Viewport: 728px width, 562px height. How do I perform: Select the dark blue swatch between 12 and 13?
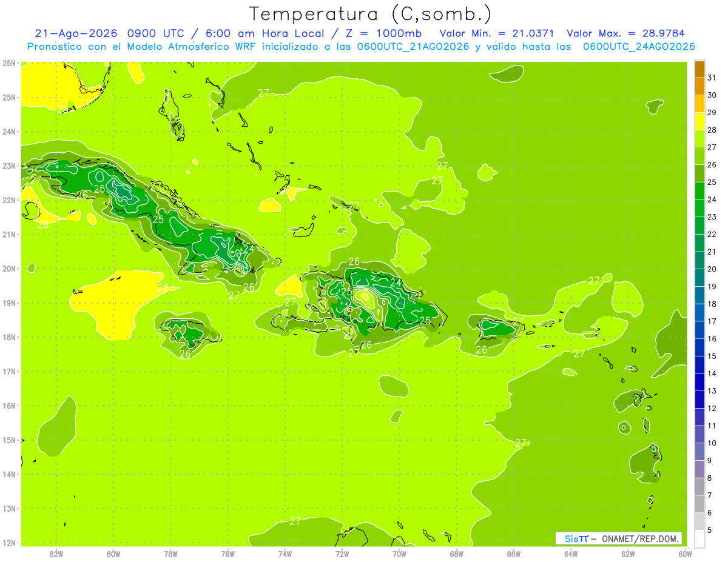pyautogui.click(x=699, y=400)
